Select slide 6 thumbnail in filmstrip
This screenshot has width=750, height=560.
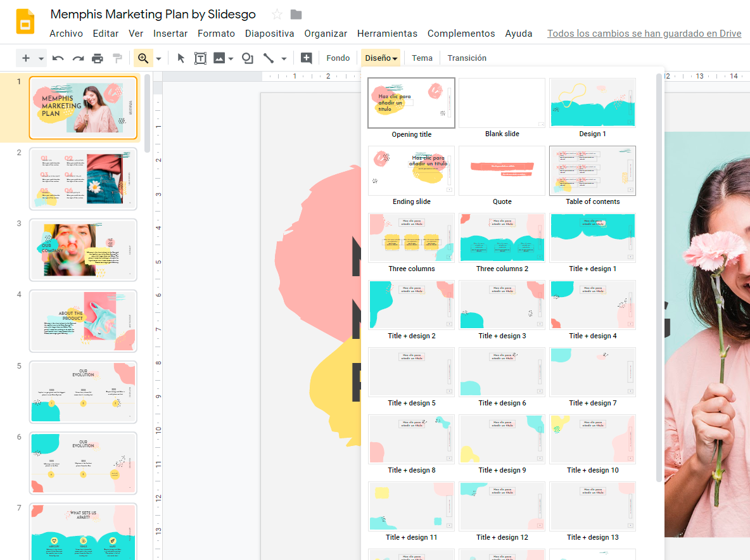83,463
